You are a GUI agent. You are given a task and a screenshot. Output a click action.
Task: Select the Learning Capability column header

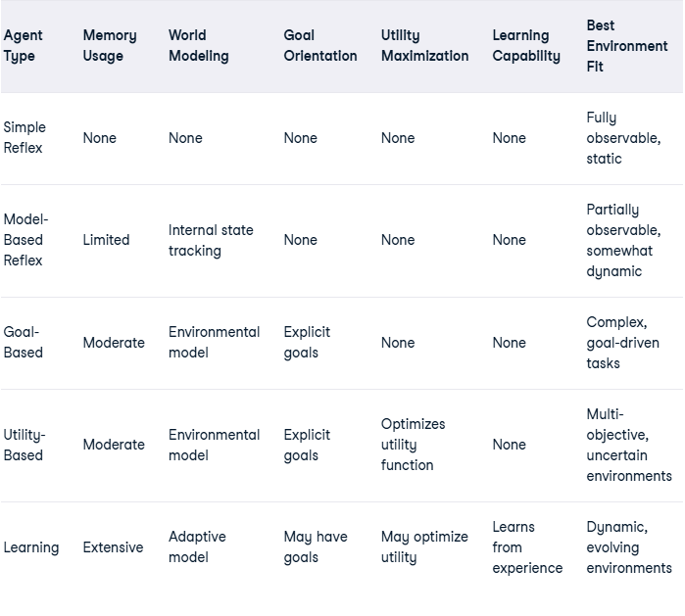(526, 46)
